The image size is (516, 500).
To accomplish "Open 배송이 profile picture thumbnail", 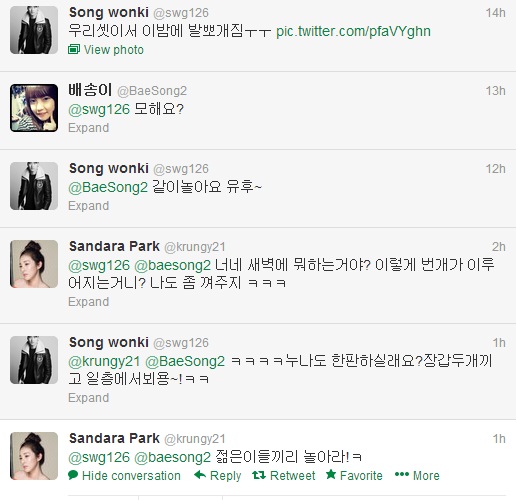I will click(x=34, y=108).
